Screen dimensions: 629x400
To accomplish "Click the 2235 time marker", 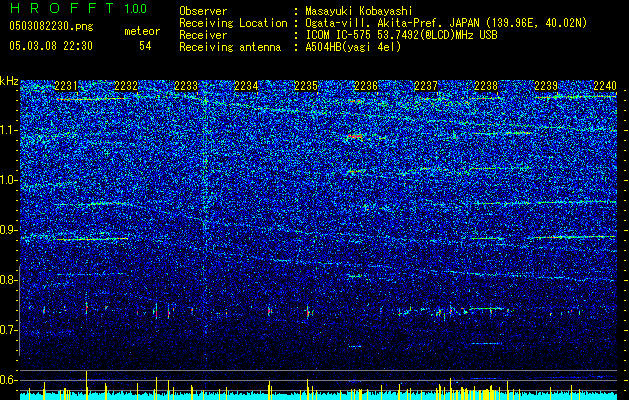I will point(306,86).
